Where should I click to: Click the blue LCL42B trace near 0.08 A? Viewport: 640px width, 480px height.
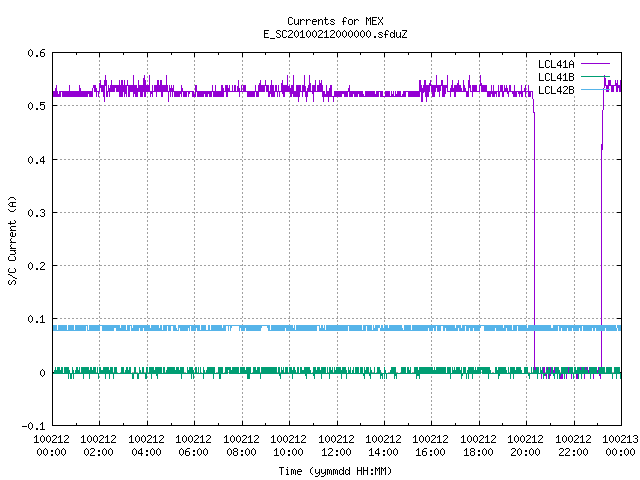(x=337, y=328)
